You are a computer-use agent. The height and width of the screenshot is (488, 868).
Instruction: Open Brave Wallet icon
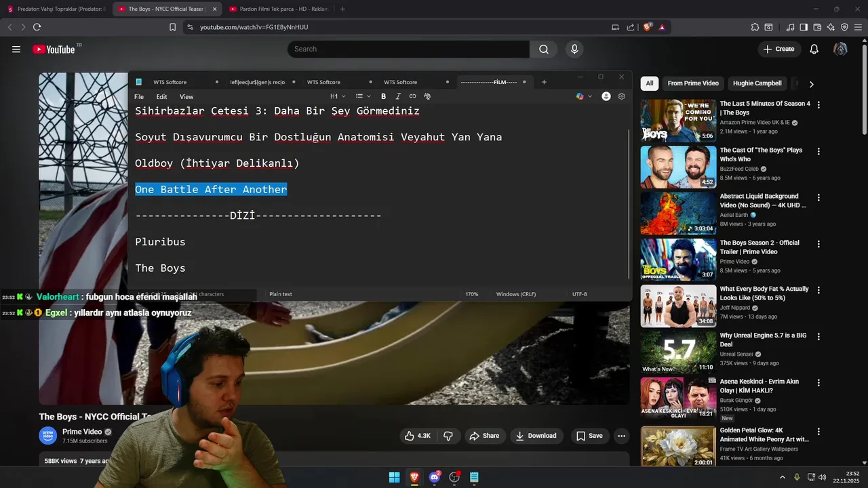point(817,27)
